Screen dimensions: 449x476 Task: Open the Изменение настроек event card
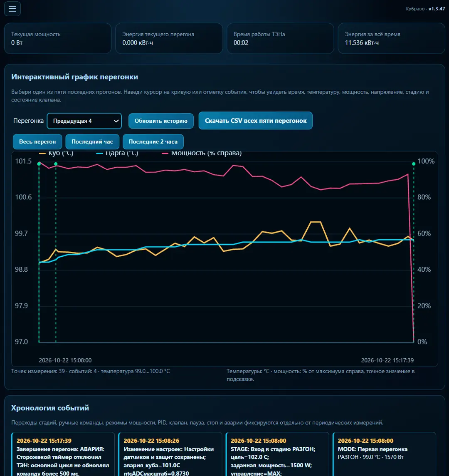(x=170, y=454)
